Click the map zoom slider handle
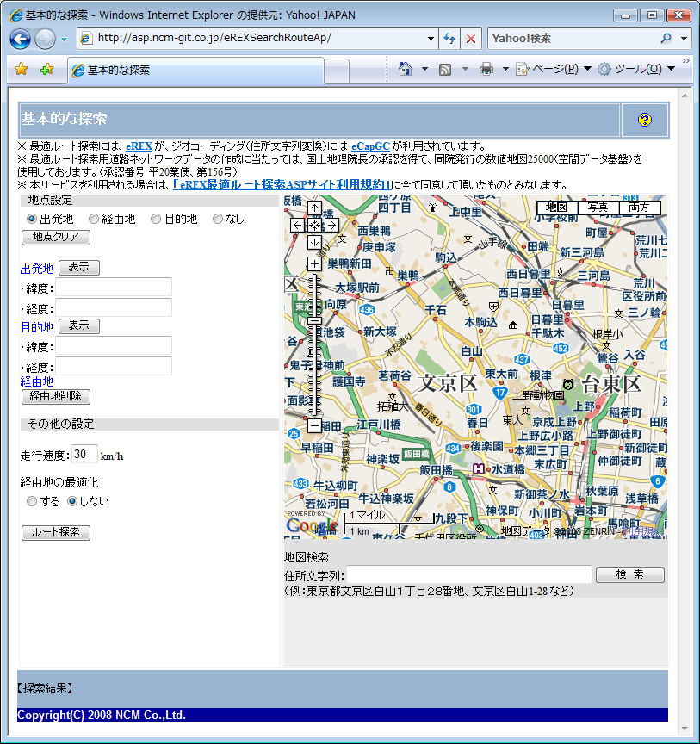Image resolution: width=700 pixels, height=744 pixels. pyautogui.click(x=314, y=320)
